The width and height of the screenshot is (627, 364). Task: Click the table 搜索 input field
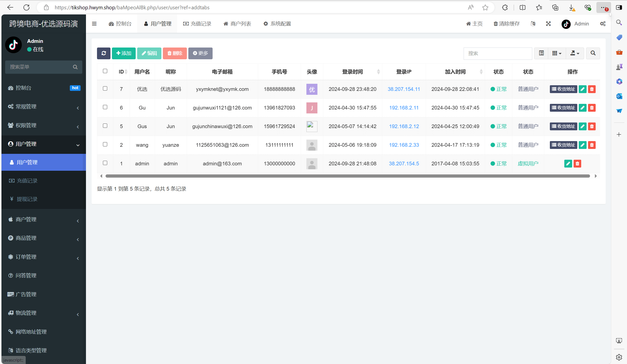coord(498,53)
